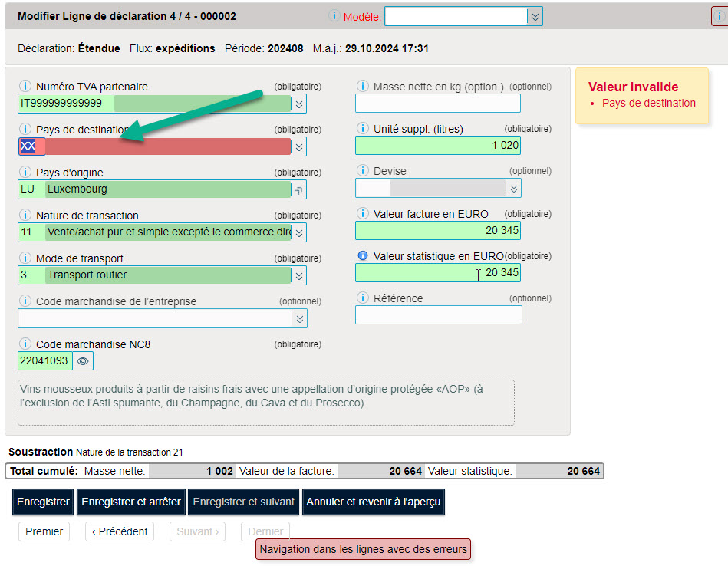728x566 pixels.
Task: Show info for Valeur facture en EURO
Action: click(x=363, y=213)
